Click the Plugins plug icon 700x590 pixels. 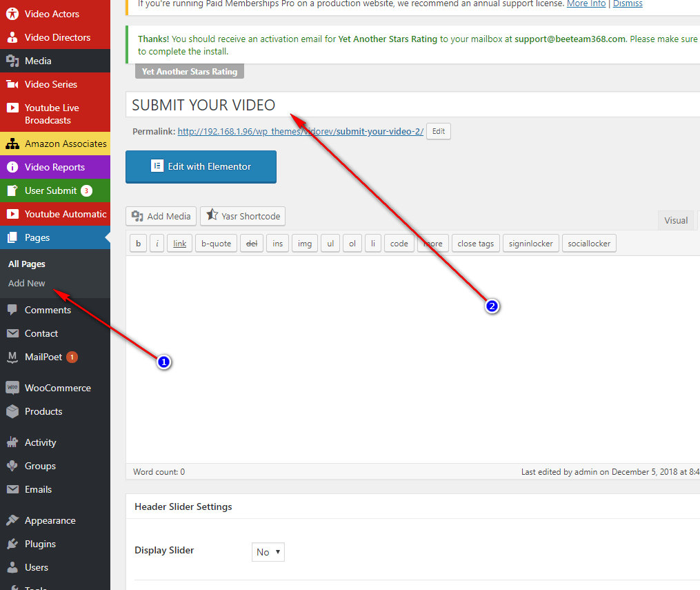12,544
